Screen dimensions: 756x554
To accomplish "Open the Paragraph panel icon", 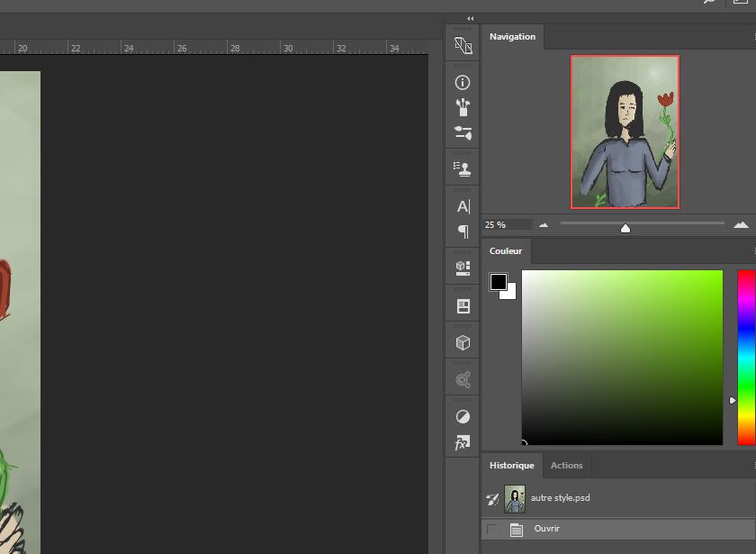I will pyautogui.click(x=463, y=232).
